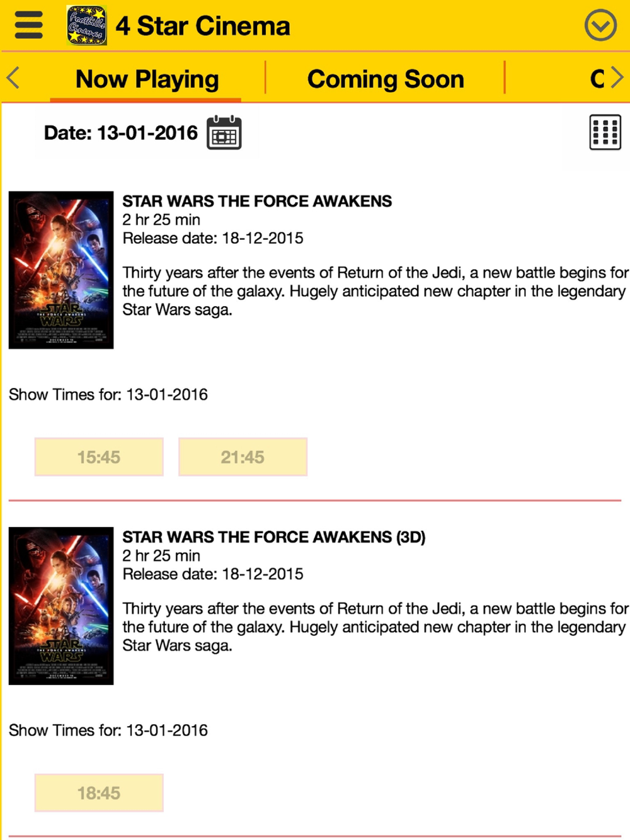Open the Star Wars The Force Awakens title
The height and width of the screenshot is (840, 630).
point(257,201)
